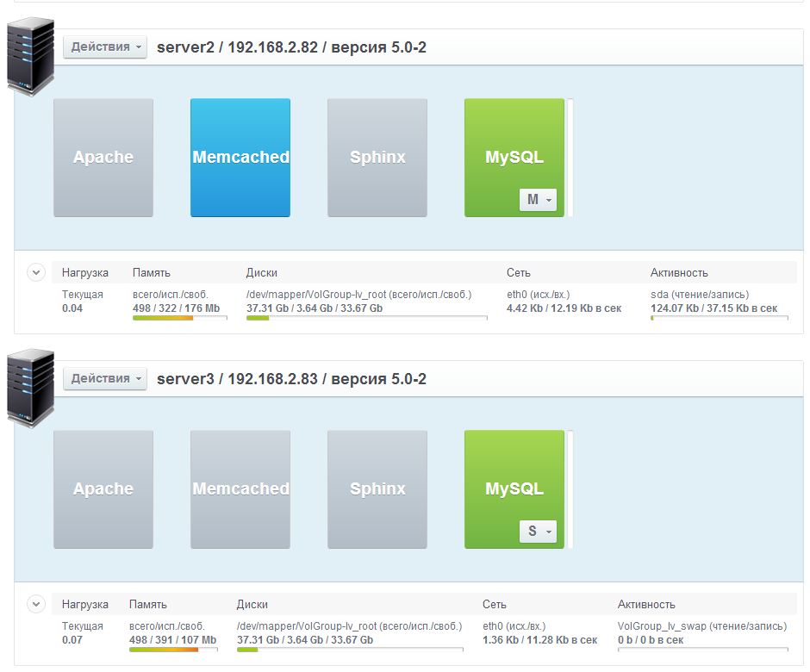
Task: Click the server3 rack icon
Action: [x=30, y=389]
